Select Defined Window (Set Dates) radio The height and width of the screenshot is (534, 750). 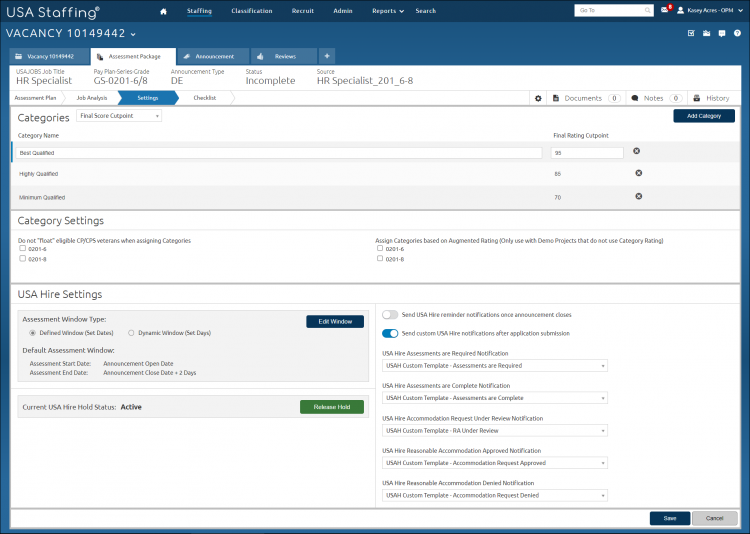pos(33,333)
